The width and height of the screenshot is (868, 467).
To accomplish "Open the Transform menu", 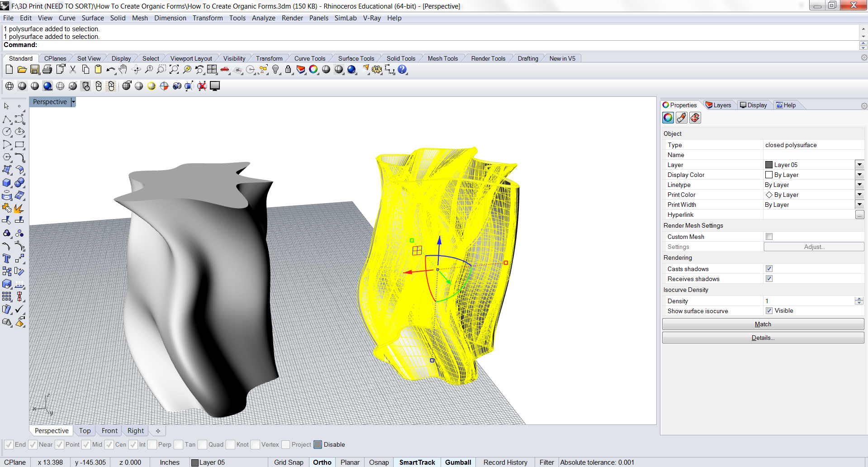I will [x=208, y=18].
